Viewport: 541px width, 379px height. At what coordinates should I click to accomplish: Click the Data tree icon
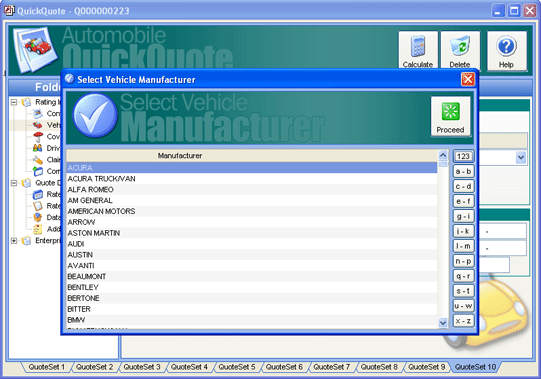pyautogui.click(x=38, y=217)
